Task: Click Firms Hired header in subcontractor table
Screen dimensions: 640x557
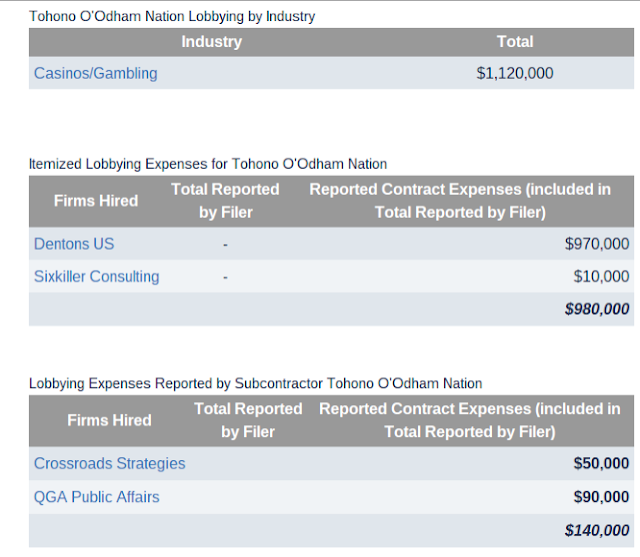Action: 109,421
